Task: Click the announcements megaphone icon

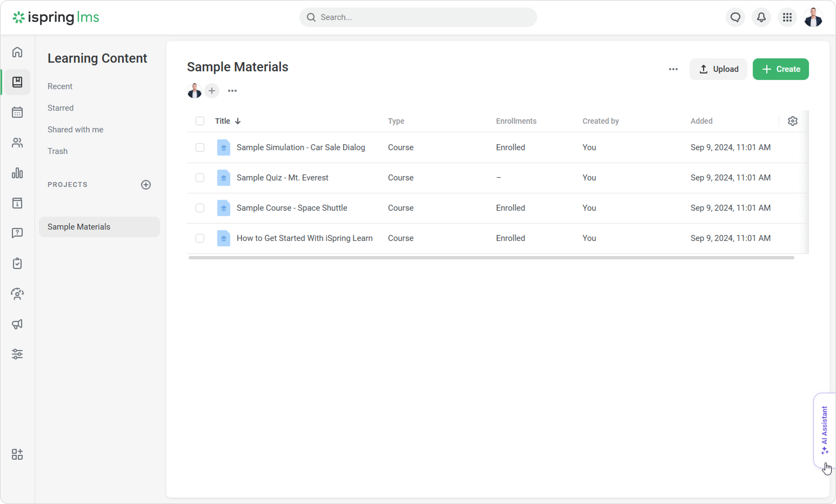Action: (17, 324)
